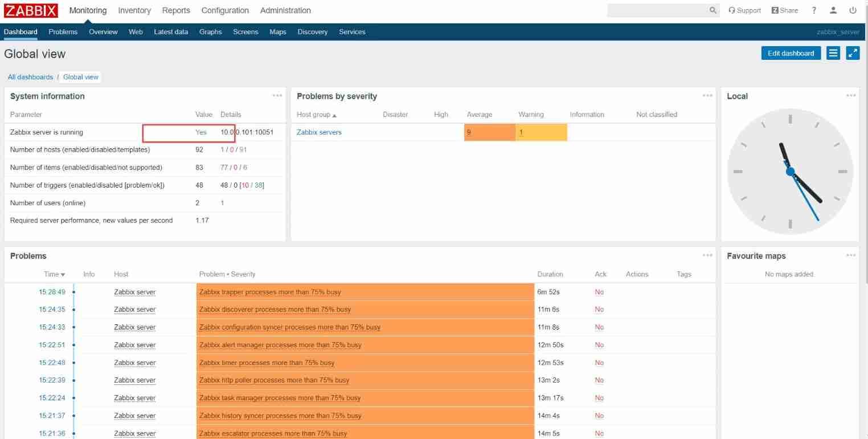Open the dashboard actions list icon
This screenshot has width=868, height=439.
tap(833, 53)
